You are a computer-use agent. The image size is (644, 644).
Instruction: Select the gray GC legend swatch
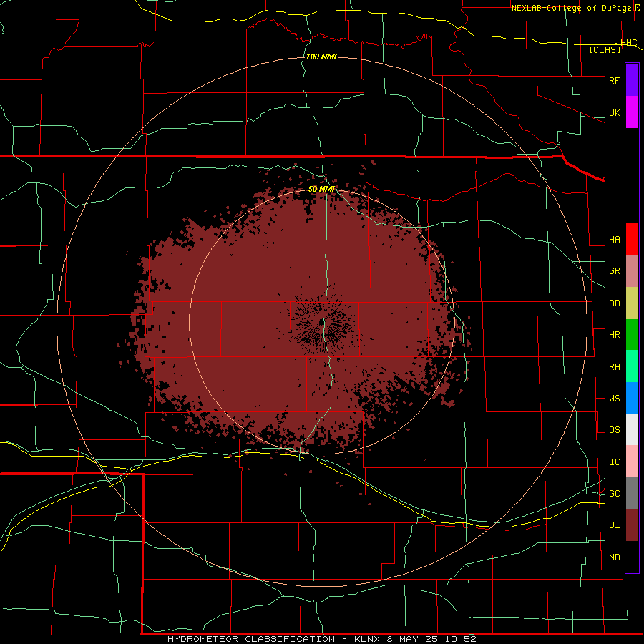pyautogui.click(x=632, y=493)
